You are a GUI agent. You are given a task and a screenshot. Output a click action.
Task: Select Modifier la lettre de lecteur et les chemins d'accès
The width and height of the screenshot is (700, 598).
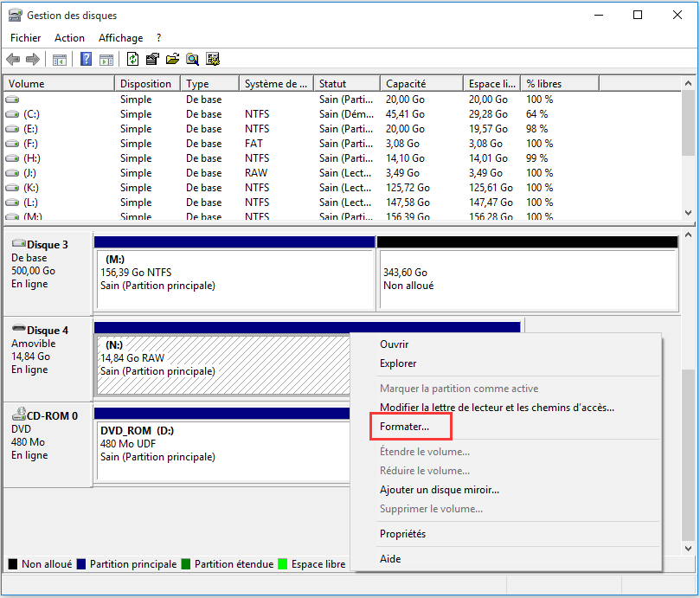click(x=497, y=408)
